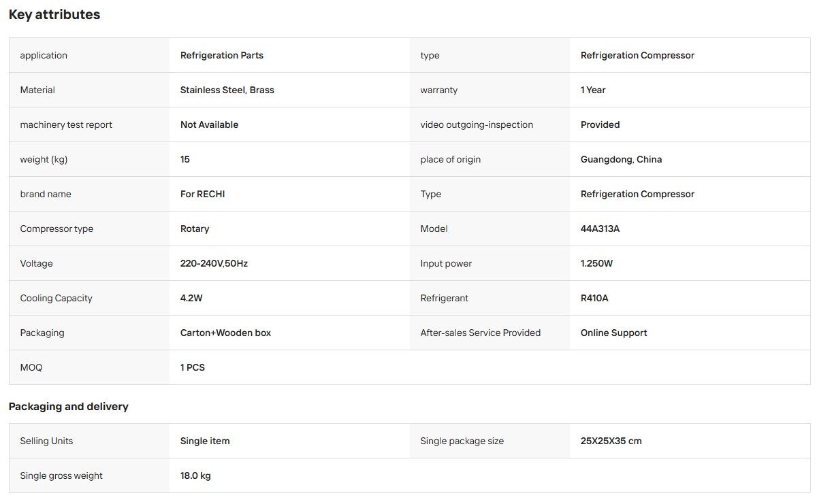
Task: Select the 1 PCS MOQ value
Action: pyautogui.click(x=193, y=367)
